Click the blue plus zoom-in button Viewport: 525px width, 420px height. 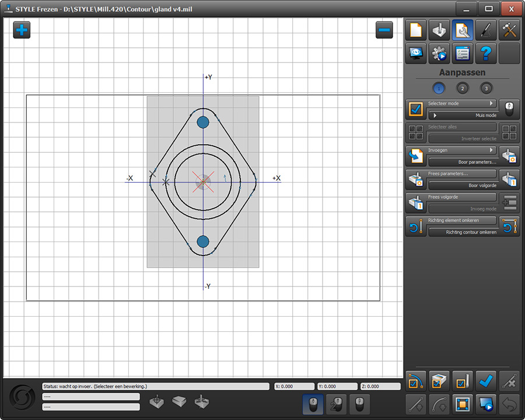tap(22, 30)
